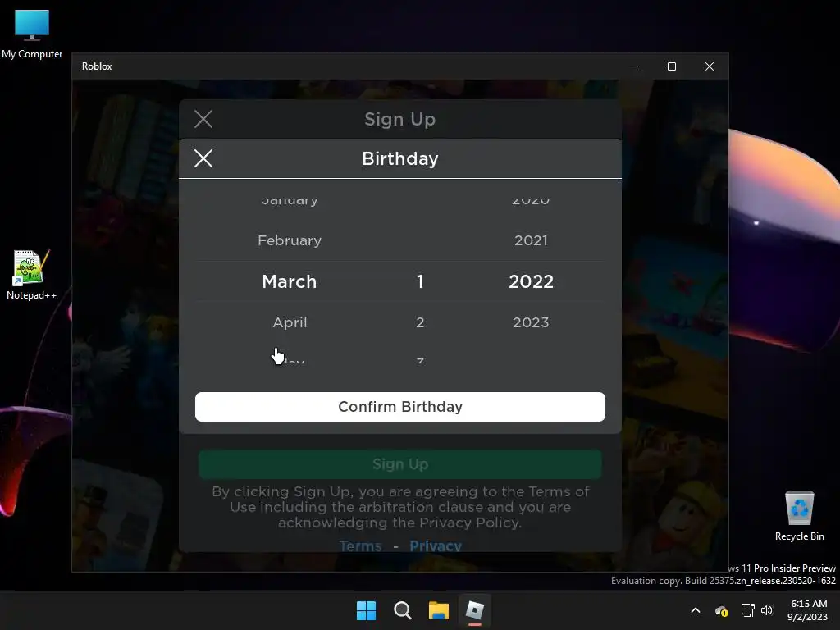Open volume control tray icon

click(x=767, y=610)
